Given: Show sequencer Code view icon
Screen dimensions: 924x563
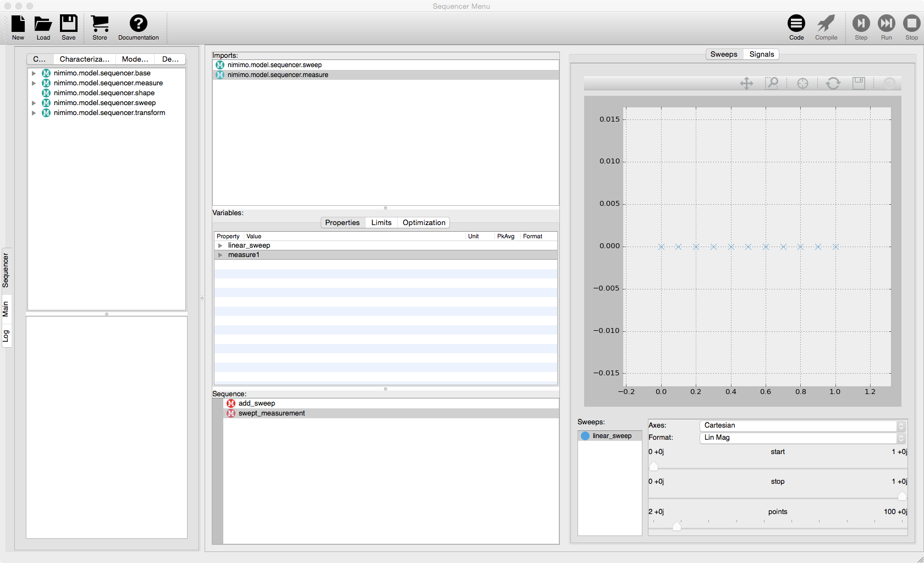Looking at the screenshot, I should coord(796,23).
